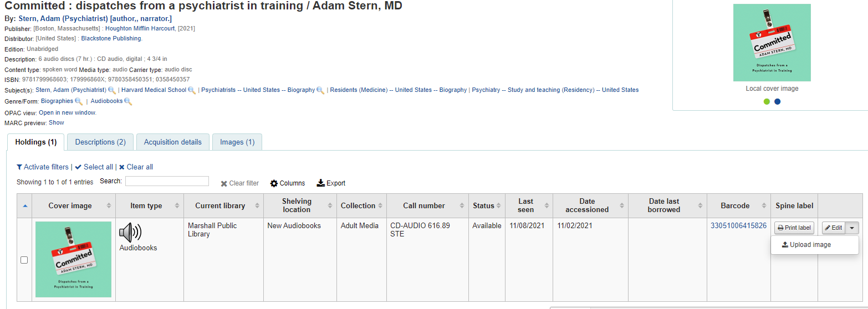Select the blue cover image dot
The height and width of the screenshot is (309, 868).
777,101
